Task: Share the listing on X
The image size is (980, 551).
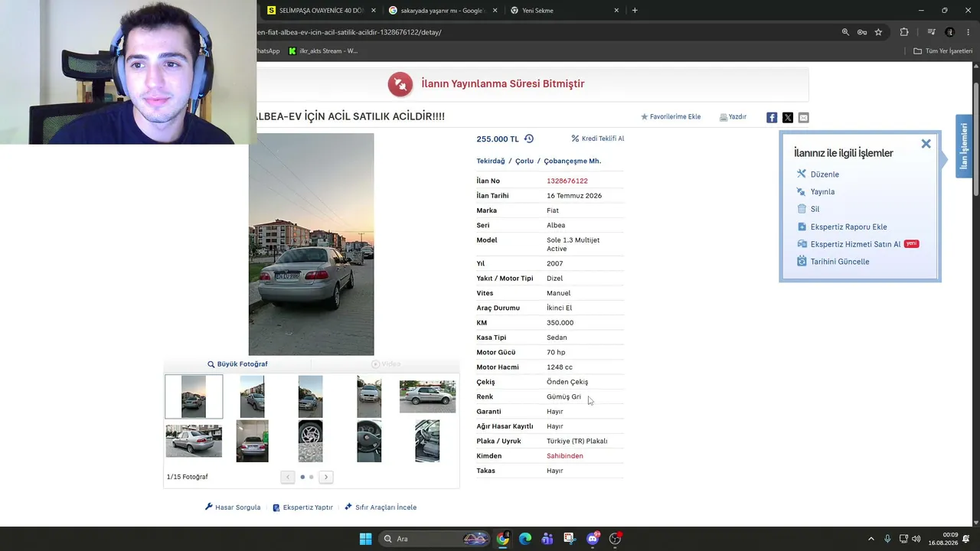Action: tap(788, 117)
